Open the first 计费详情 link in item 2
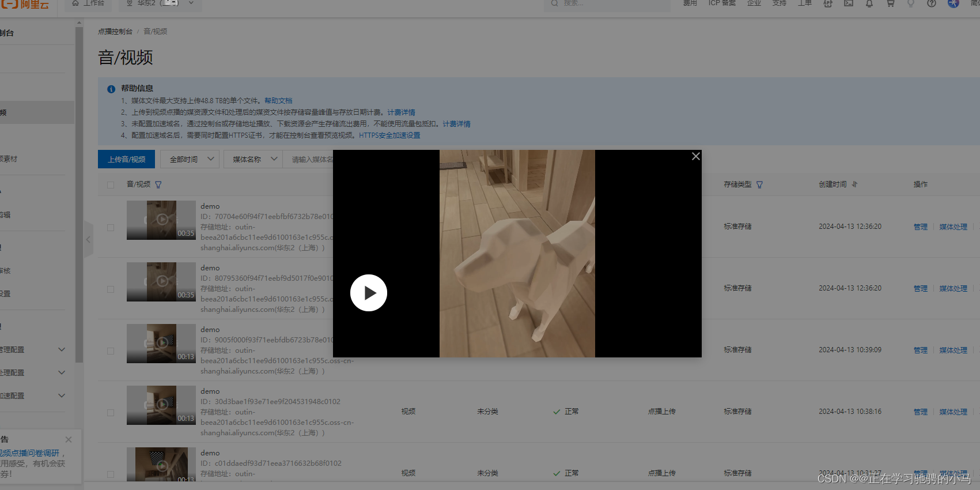 [401, 112]
